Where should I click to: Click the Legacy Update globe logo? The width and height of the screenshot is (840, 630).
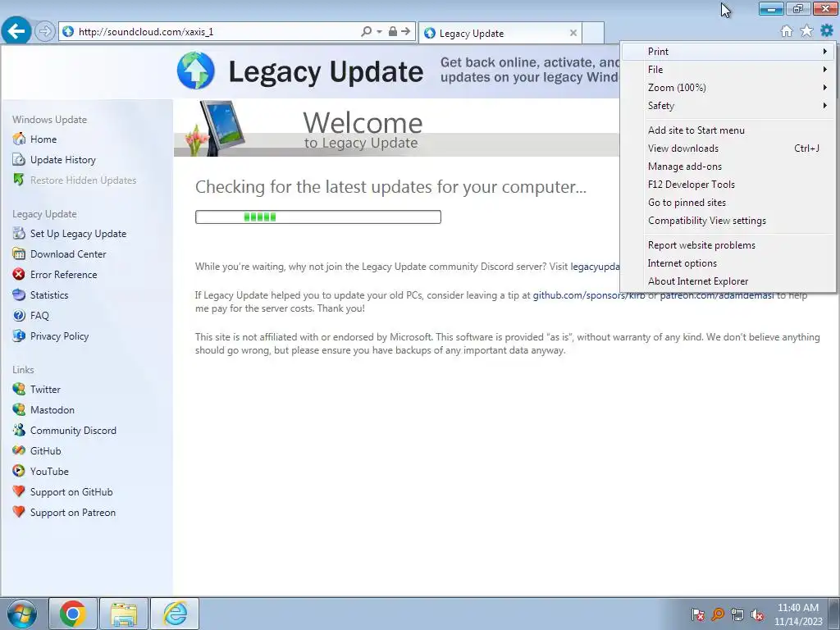196,71
